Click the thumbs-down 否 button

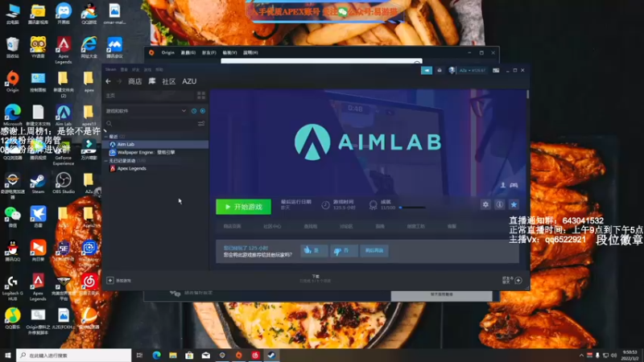tap(344, 250)
